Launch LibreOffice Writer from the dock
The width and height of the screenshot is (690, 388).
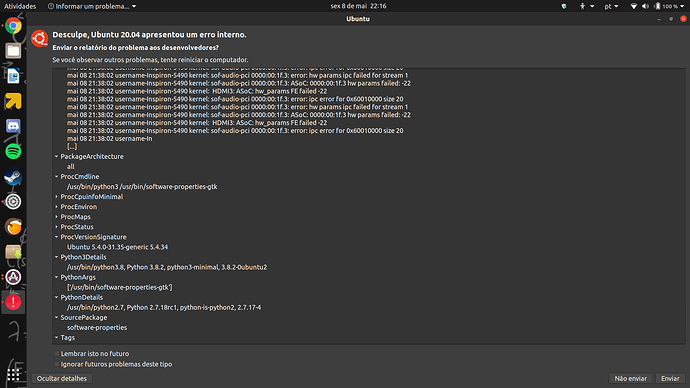pyautogui.click(x=13, y=76)
